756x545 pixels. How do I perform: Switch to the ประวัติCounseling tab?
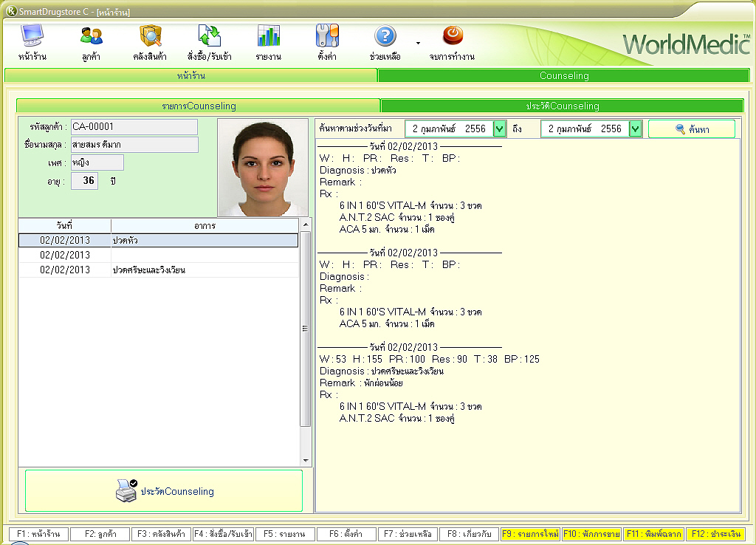562,106
